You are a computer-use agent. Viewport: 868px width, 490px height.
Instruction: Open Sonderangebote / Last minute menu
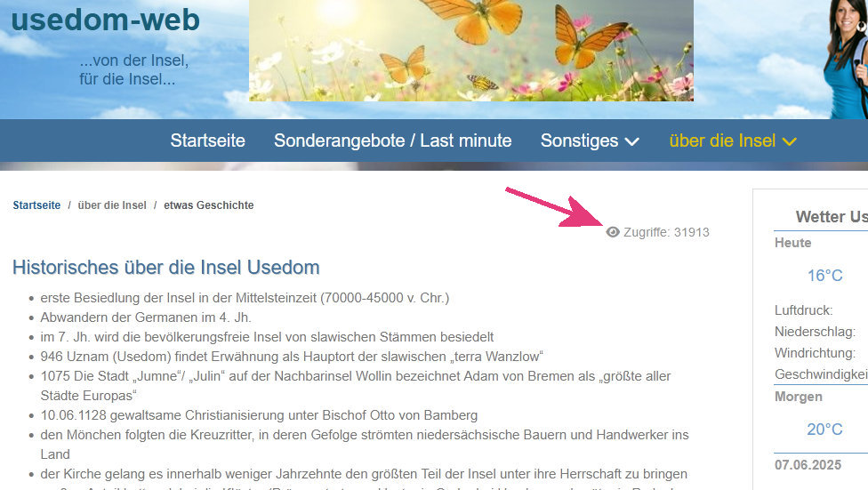click(392, 141)
